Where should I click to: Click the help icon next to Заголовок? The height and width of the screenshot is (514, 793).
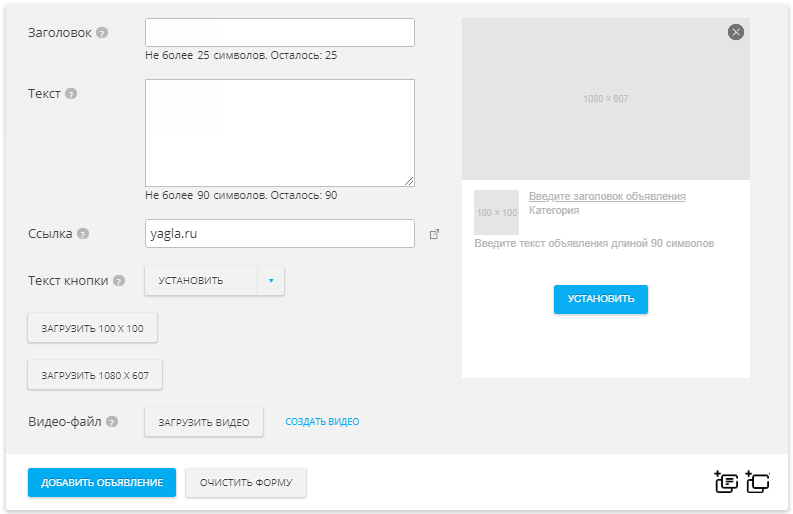(x=102, y=33)
